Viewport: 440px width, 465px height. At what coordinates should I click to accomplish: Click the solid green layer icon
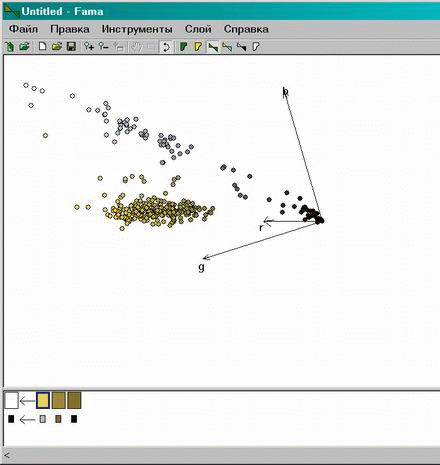point(183,47)
